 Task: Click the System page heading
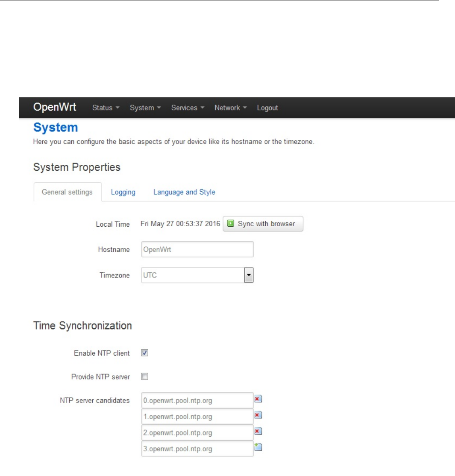(x=56, y=128)
